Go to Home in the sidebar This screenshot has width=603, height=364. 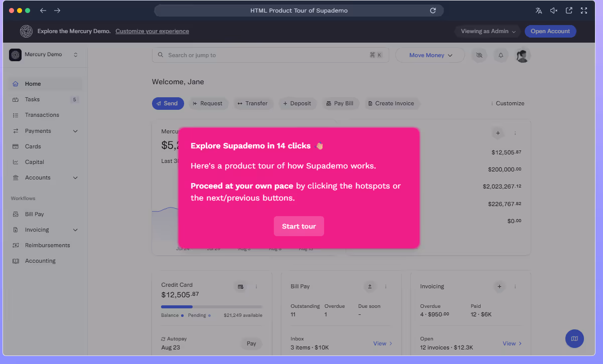(45, 84)
